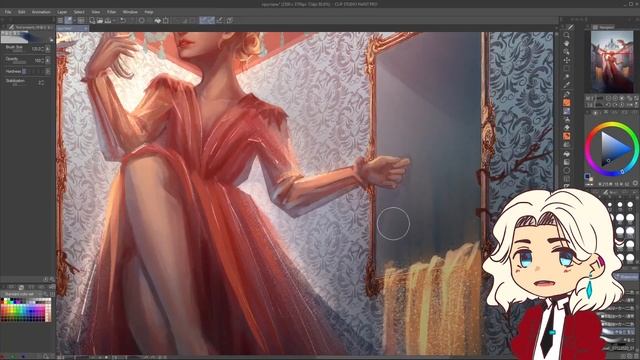640x360 pixels.
Task: Click the Save icon in command bar
Action: coord(108,20)
